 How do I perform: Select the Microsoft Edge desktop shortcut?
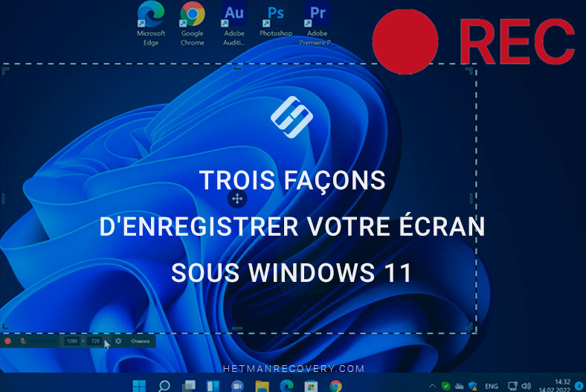tap(151, 23)
